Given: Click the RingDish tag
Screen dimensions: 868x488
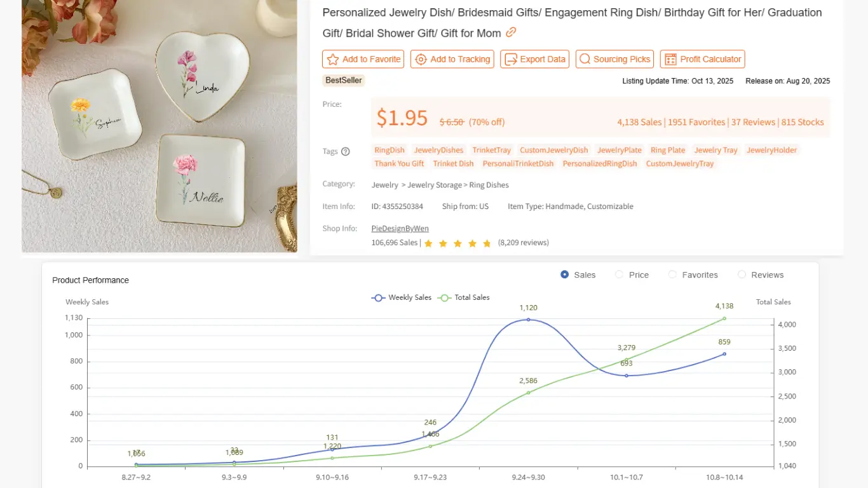Looking at the screenshot, I should point(389,150).
